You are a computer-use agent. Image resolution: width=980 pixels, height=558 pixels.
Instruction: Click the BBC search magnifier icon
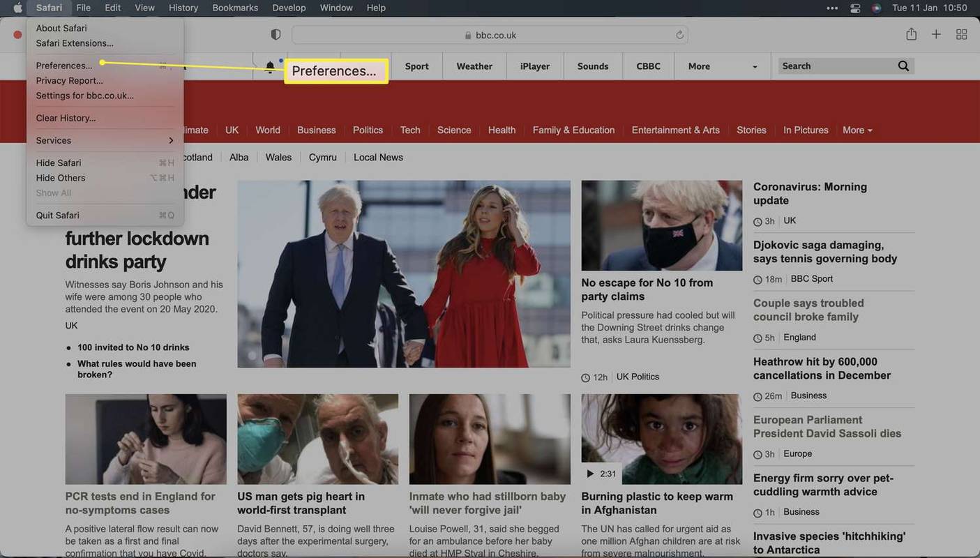click(903, 66)
